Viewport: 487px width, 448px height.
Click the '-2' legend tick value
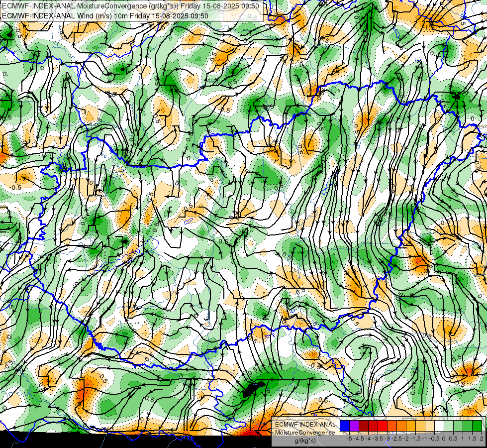(406, 439)
